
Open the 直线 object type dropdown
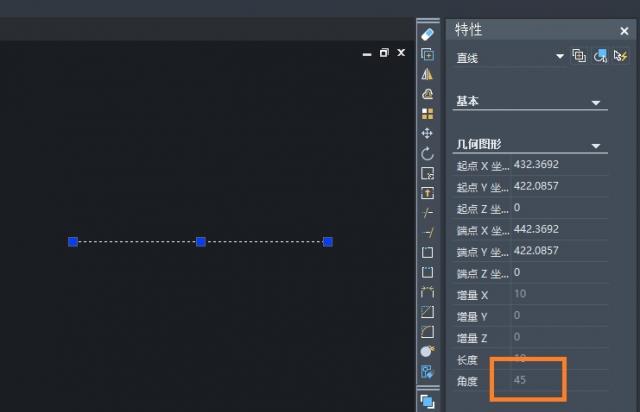[x=560, y=56]
